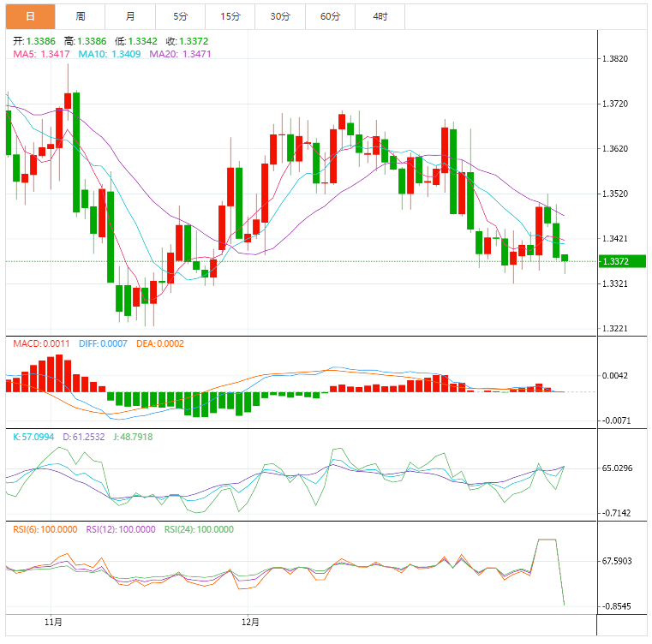
Task: Click the 1.3421 price axis label
Action: [615, 239]
